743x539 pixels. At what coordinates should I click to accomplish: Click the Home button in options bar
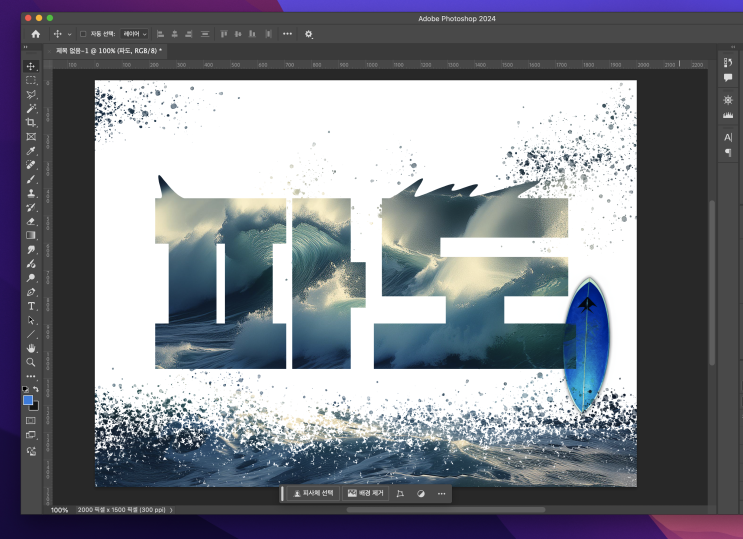pyautogui.click(x=36, y=34)
